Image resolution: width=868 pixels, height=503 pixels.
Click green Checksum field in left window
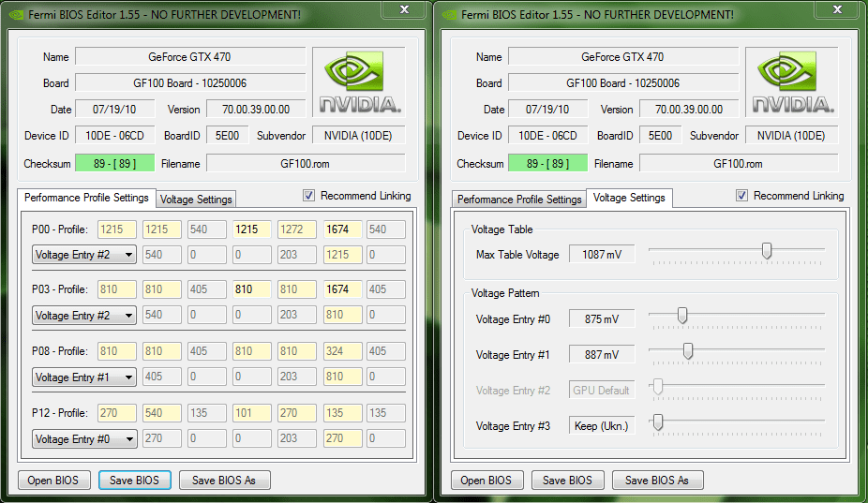pyautogui.click(x=114, y=163)
